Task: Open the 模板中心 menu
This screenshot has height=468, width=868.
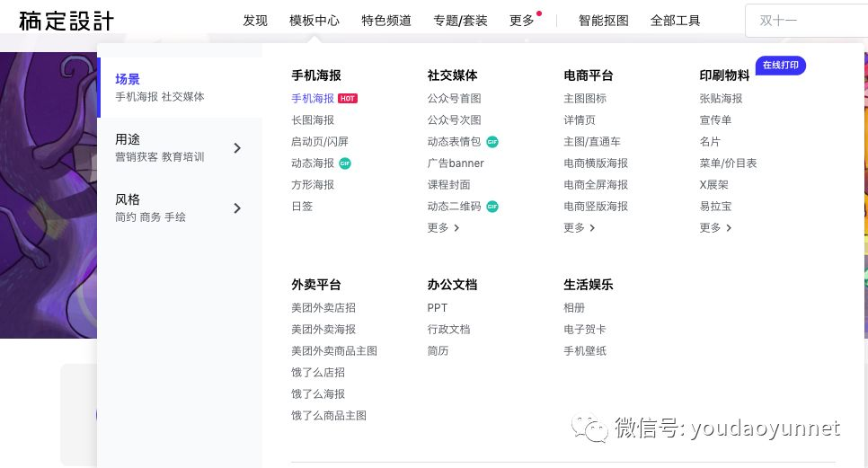Action: [x=314, y=21]
